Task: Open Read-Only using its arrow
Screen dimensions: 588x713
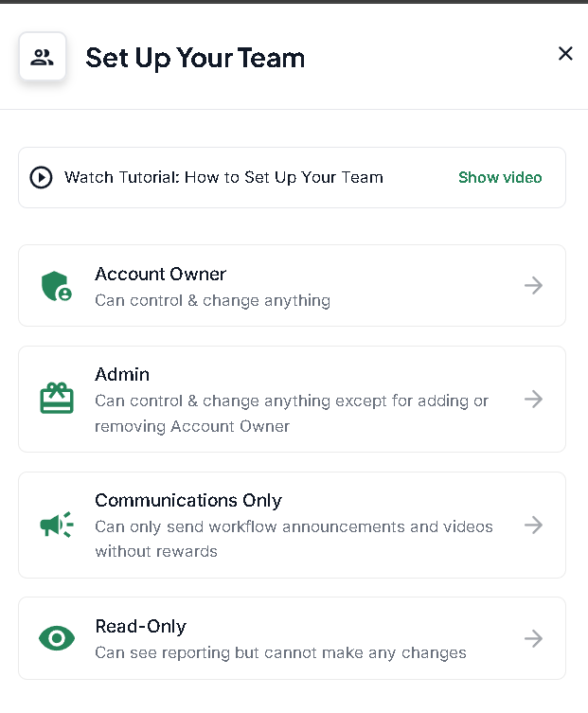Action: click(x=533, y=639)
